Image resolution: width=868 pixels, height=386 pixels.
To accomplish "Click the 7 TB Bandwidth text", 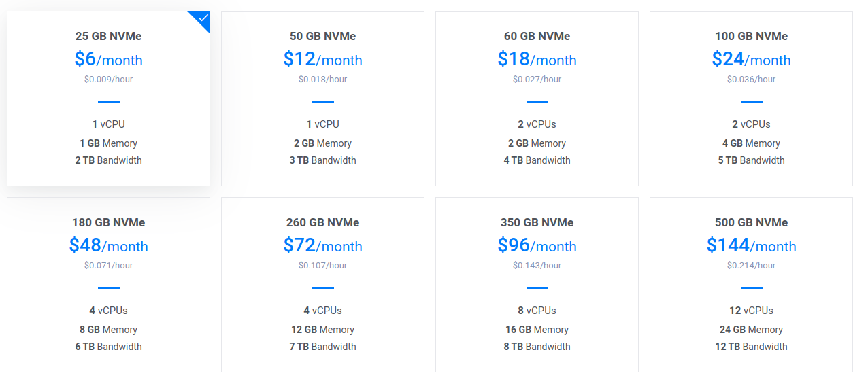I will tap(322, 347).
